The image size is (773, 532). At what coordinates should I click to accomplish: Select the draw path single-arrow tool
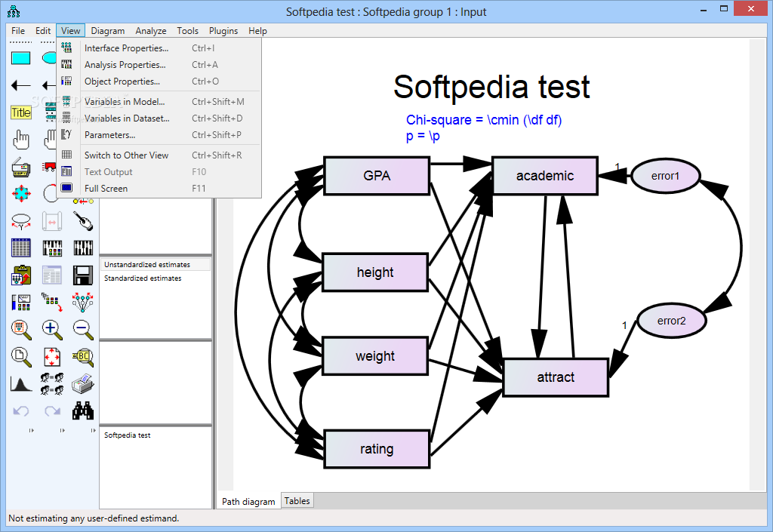coord(20,86)
